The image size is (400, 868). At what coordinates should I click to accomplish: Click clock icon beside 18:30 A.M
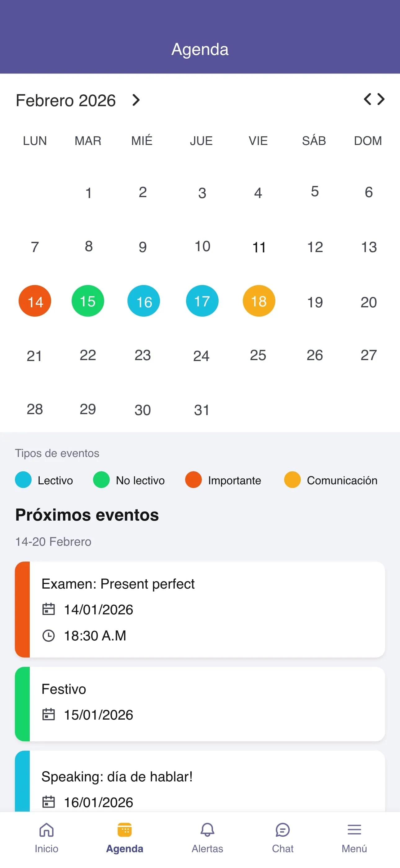point(48,635)
